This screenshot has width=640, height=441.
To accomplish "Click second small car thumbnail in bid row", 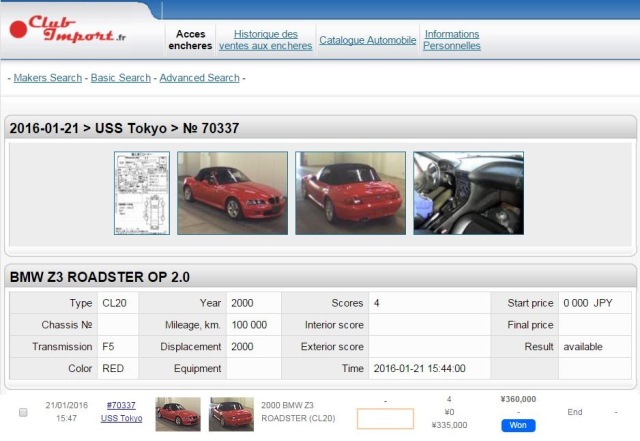I will (x=231, y=414).
